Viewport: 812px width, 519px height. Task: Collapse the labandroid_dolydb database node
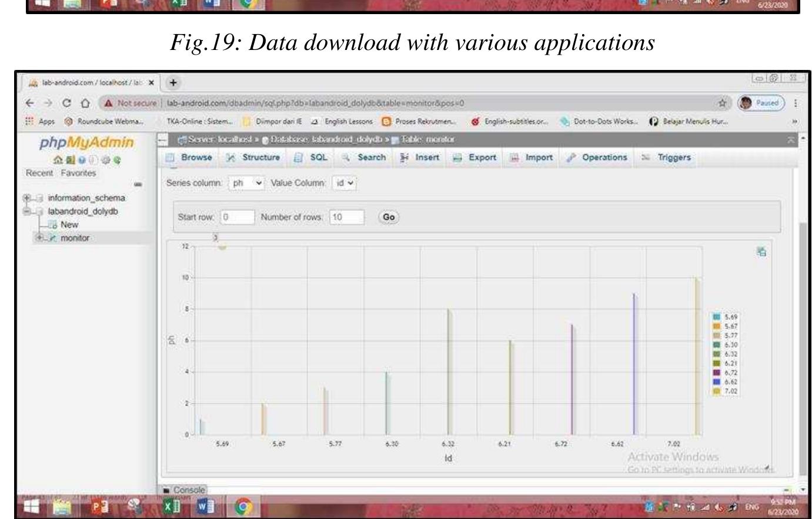coord(28,211)
